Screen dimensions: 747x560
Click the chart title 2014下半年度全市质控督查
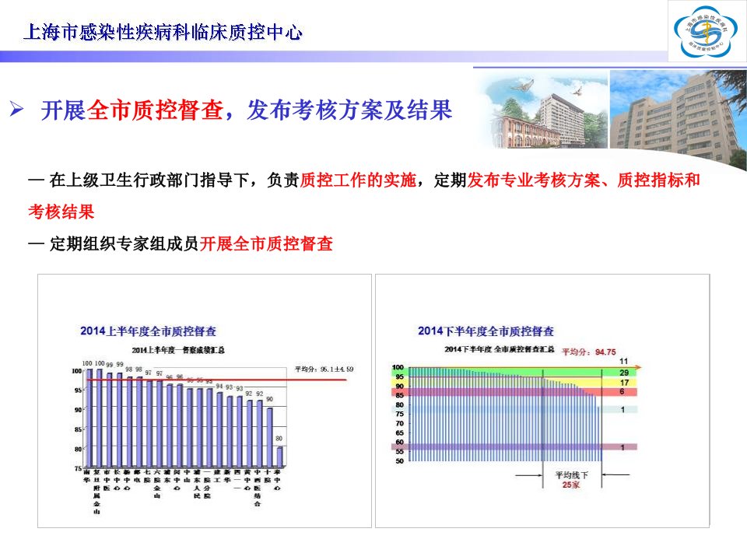(486, 331)
